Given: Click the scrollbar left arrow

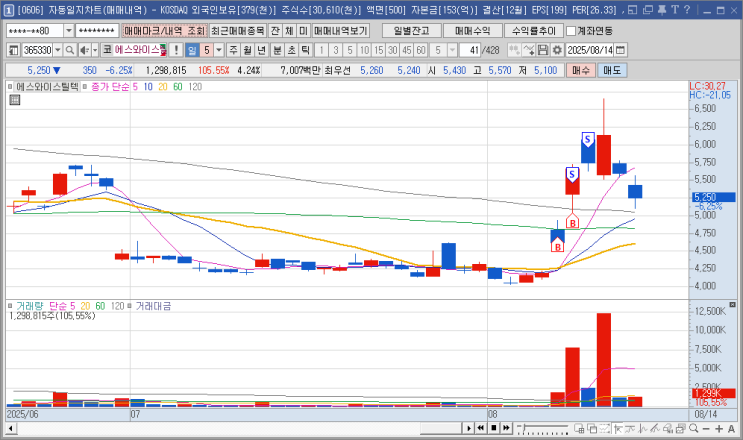Looking at the screenshot, I should click(10, 429).
